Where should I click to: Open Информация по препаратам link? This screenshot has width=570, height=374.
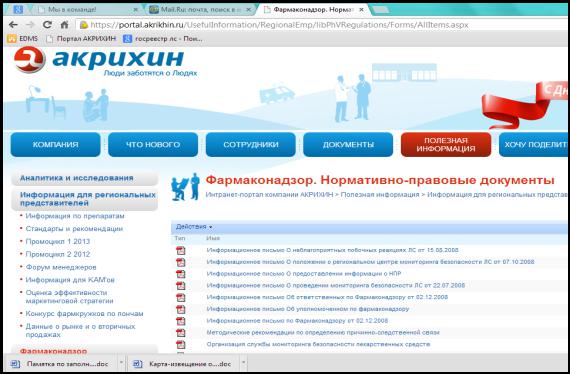coord(75,216)
